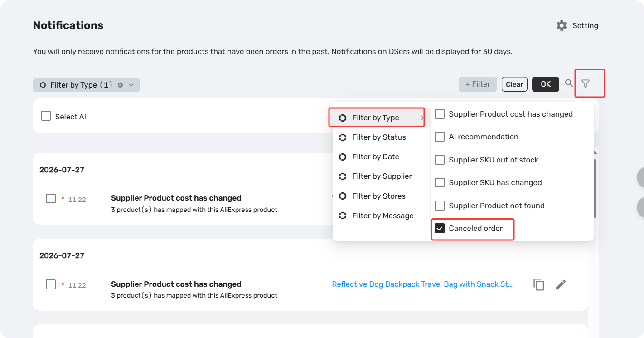Remove the Filter by Type chip
The image size is (644, 338).
click(120, 85)
